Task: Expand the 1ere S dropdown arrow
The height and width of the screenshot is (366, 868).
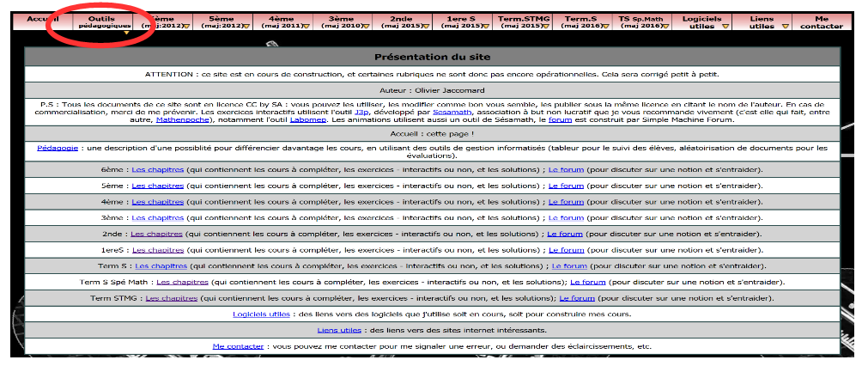Action: (x=485, y=26)
